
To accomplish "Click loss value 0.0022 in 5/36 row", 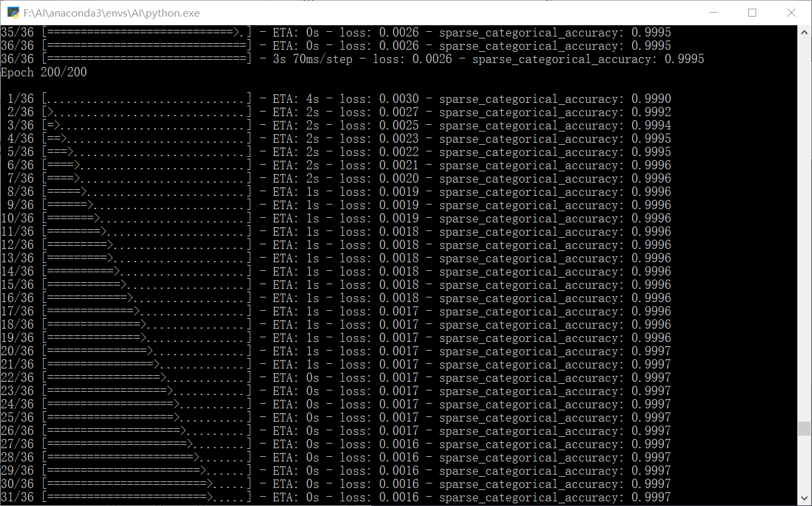I will [399, 152].
